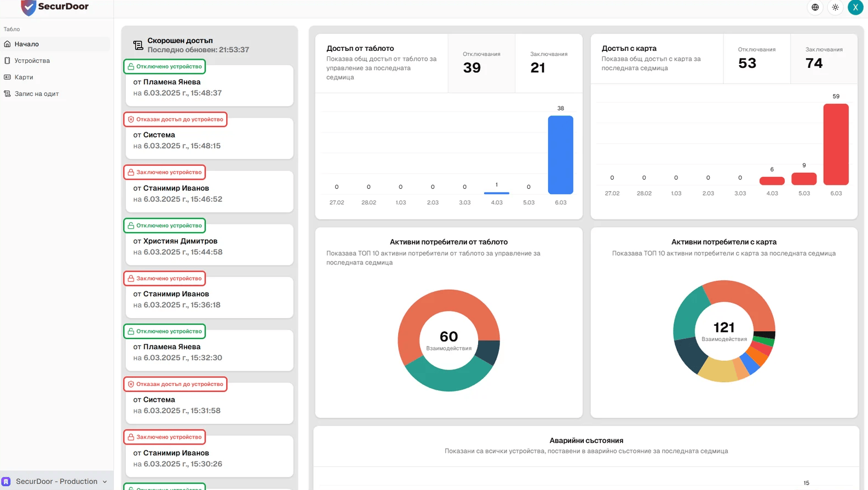
Task: Select Отключено устройство badge for 15:48:37 entry
Action: point(164,66)
